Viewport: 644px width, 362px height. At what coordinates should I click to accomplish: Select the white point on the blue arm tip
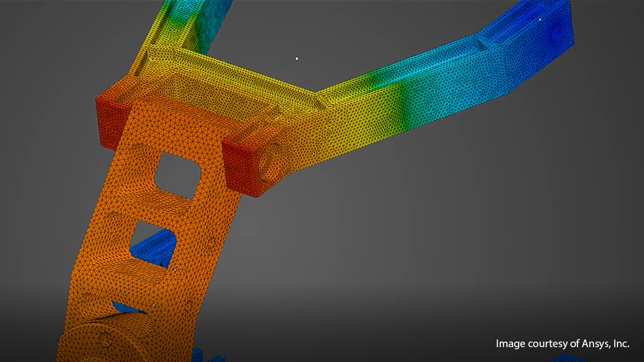click(x=540, y=20)
